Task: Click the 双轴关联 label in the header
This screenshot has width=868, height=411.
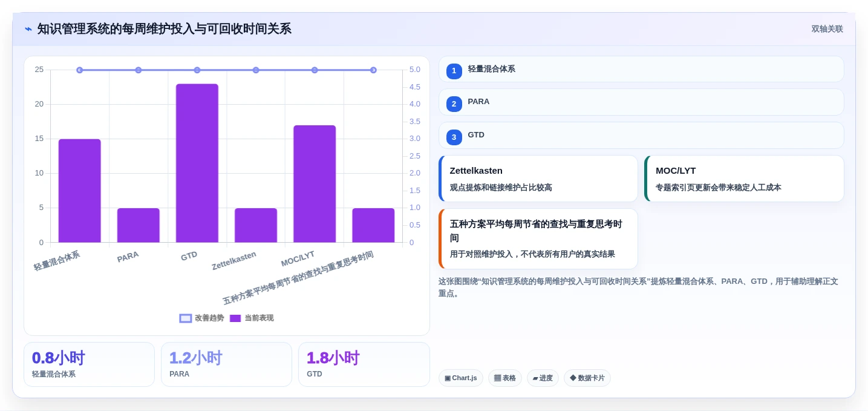Action: coord(827,29)
